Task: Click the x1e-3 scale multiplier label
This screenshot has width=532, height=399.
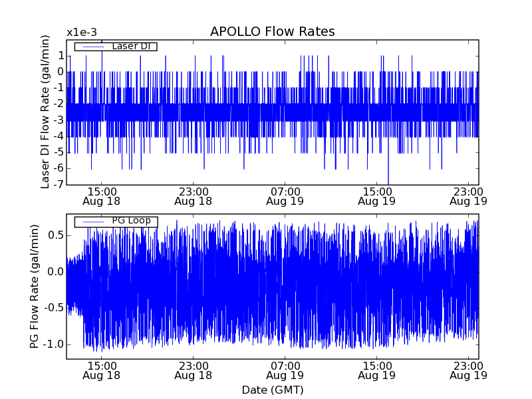Action: [x=82, y=33]
